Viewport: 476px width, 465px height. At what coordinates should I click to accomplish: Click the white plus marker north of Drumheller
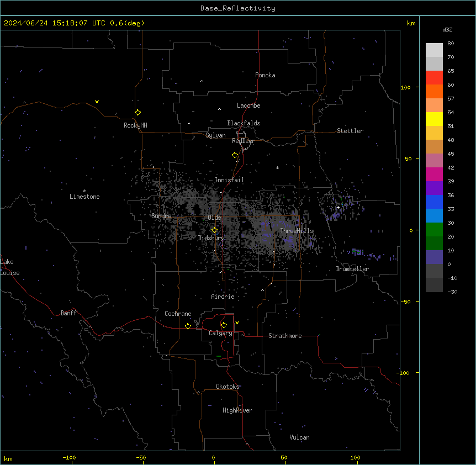338,207
